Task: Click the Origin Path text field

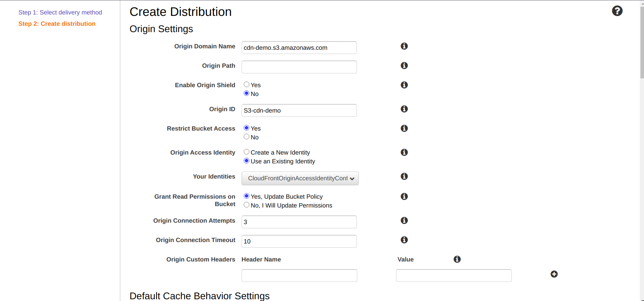Action: [299, 67]
